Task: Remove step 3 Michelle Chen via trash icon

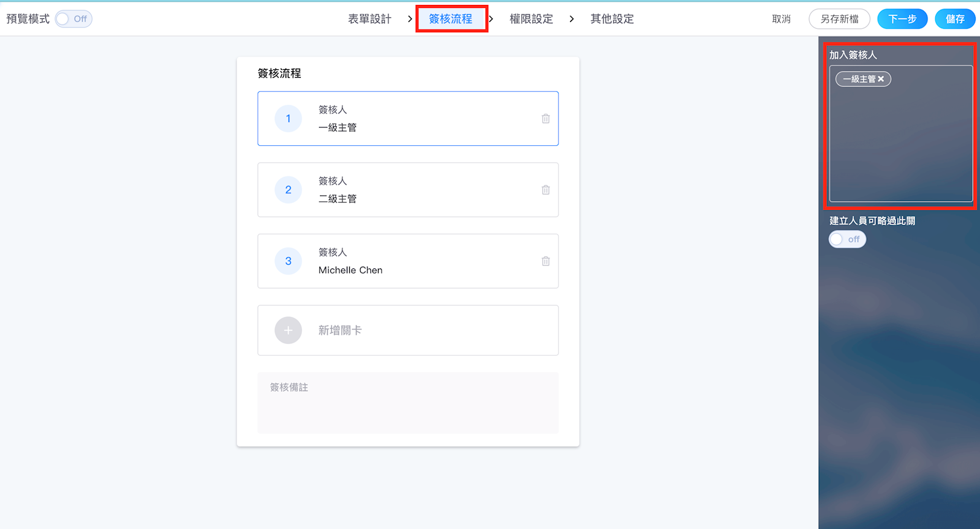Action: click(546, 261)
